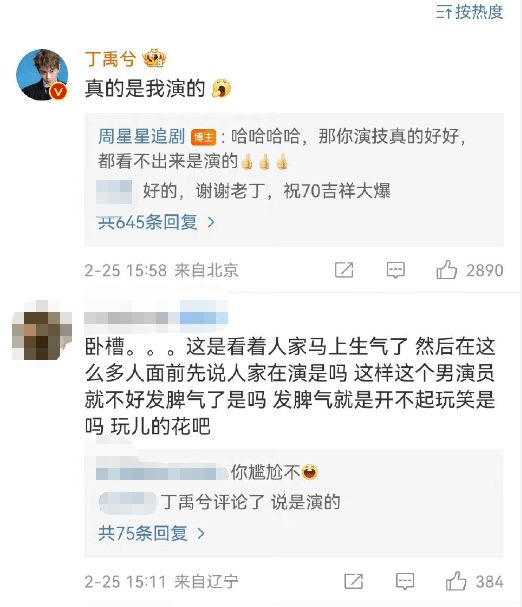Share the 2-25 15:58 comment

[344, 270]
